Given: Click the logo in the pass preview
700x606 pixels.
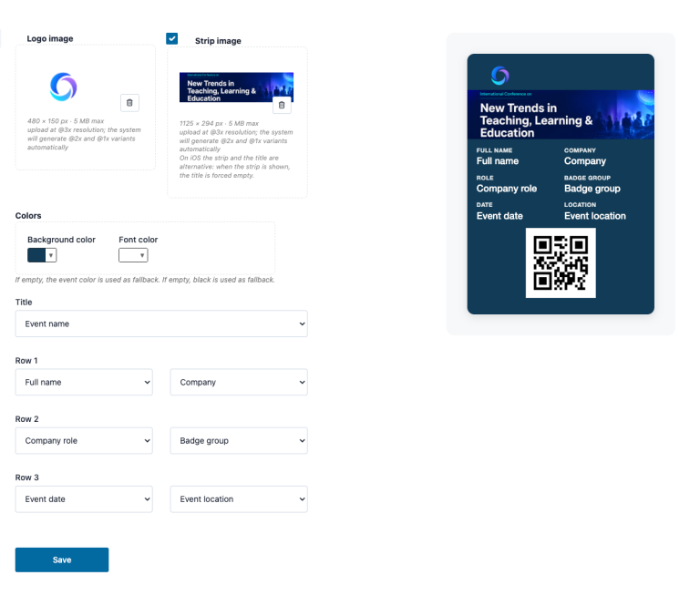Looking at the screenshot, I should pos(500,76).
